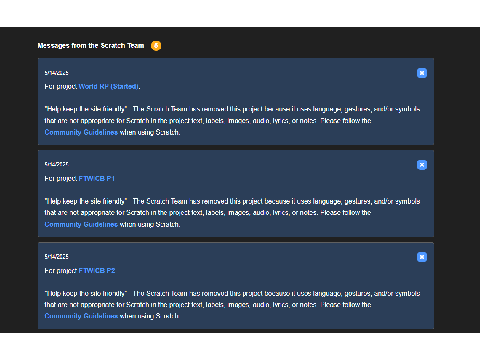Screen dimensions: 480x360
Task: Select the World RP message body text
Action: pyautogui.click(x=232, y=121)
